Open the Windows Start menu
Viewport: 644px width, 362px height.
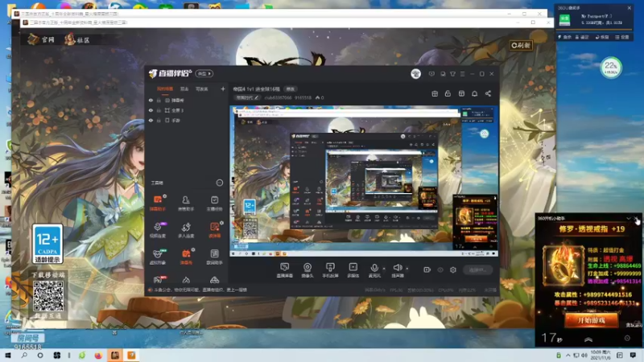pos(8,355)
